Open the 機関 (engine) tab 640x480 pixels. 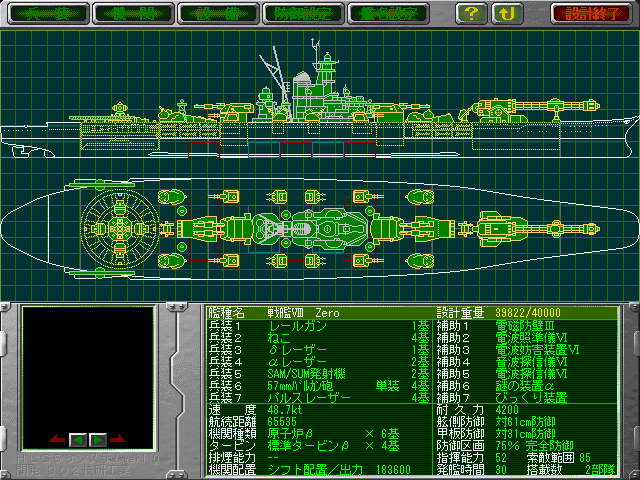pyautogui.click(x=133, y=14)
